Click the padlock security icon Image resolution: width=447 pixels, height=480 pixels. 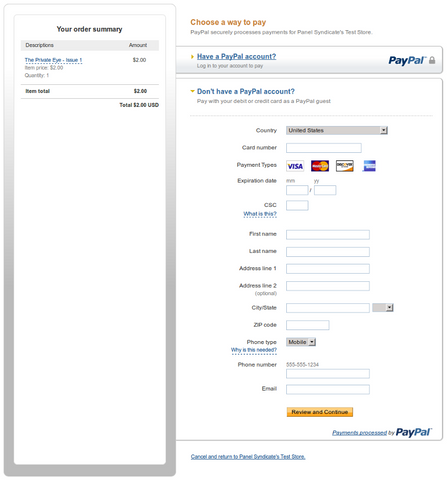pyautogui.click(x=432, y=60)
